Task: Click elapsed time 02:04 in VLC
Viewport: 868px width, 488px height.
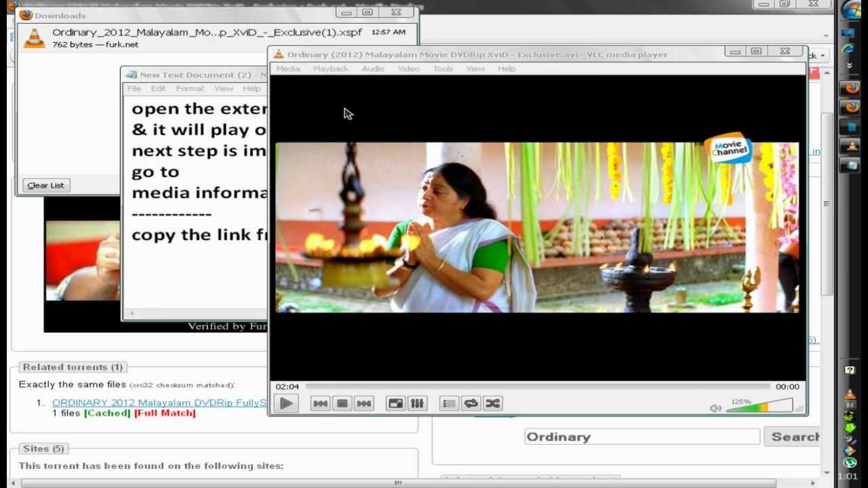Action: click(287, 386)
